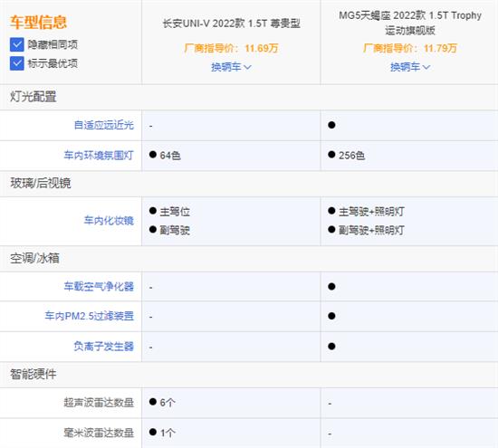This screenshot has width=498, height=448.
Task: Click 厂商指导价 11.69万 price text
Action: (x=231, y=48)
